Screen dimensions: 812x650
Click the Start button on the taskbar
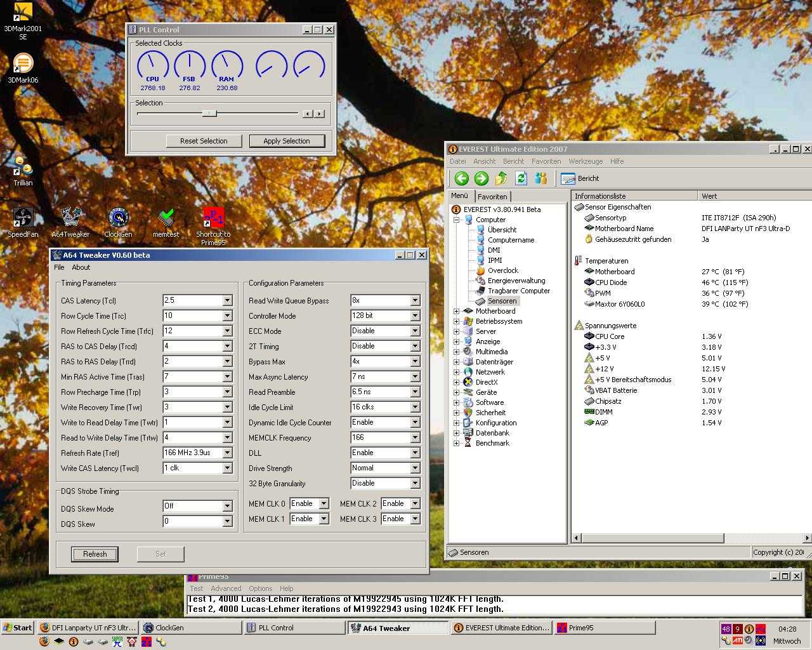pos(17,628)
